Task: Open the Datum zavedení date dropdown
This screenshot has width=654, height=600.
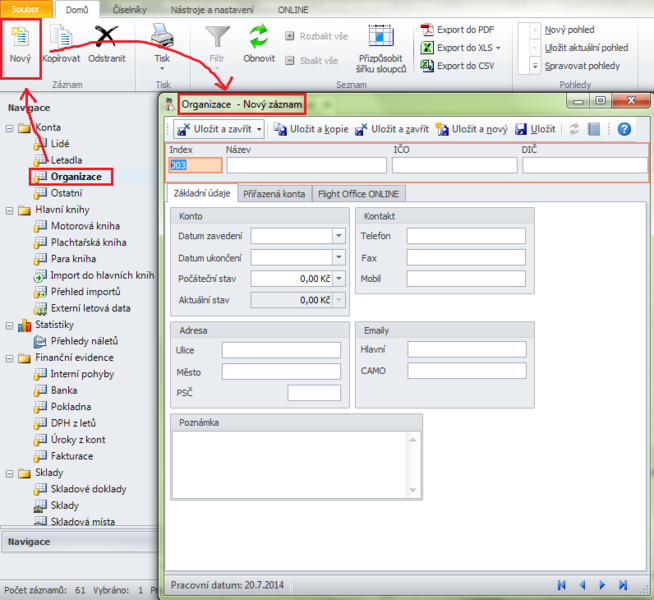Action: 338,236
